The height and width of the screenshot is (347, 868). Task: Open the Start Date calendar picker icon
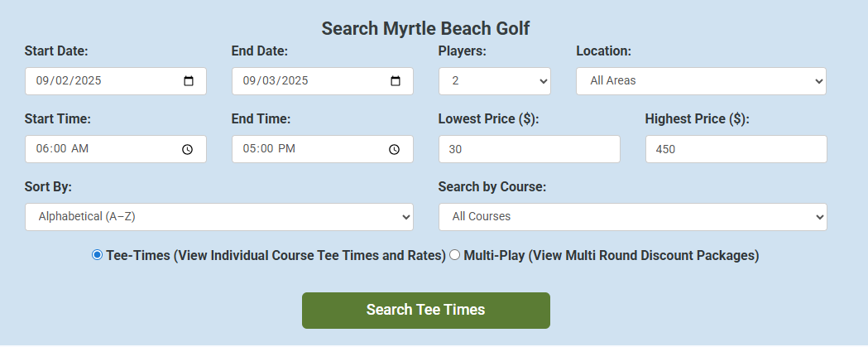click(x=189, y=81)
